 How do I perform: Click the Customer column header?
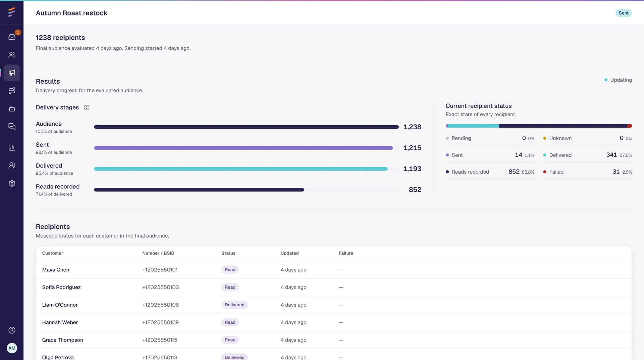click(53, 253)
